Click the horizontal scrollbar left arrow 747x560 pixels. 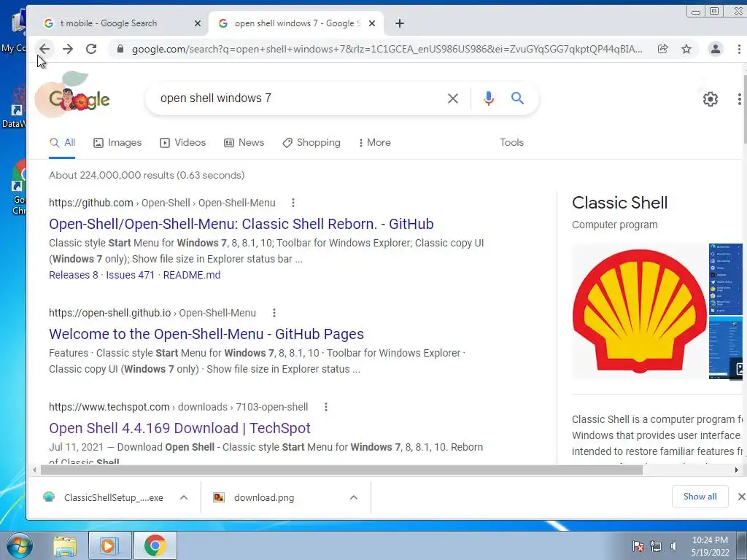(34, 470)
